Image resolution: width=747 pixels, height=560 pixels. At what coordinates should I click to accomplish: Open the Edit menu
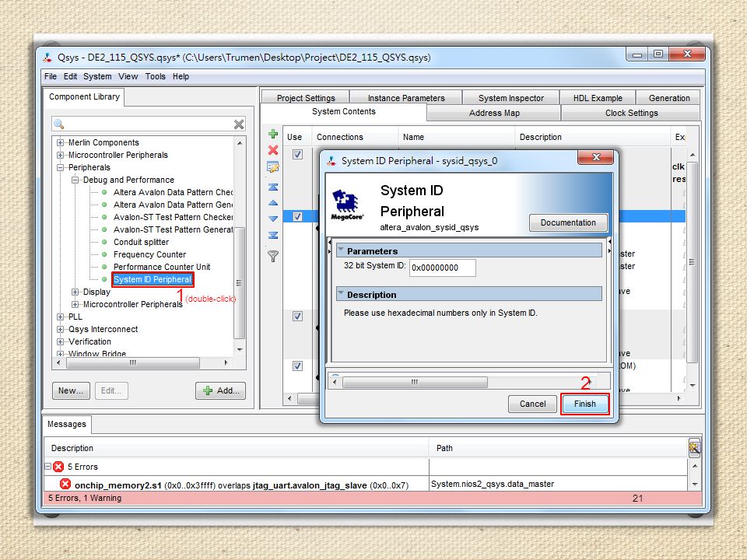(x=71, y=76)
